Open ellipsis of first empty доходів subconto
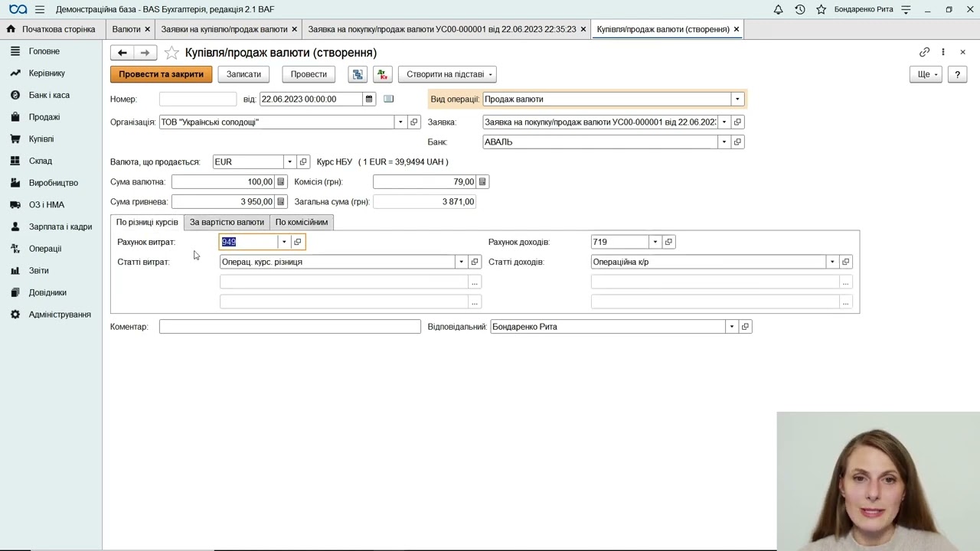 [x=846, y=282]
